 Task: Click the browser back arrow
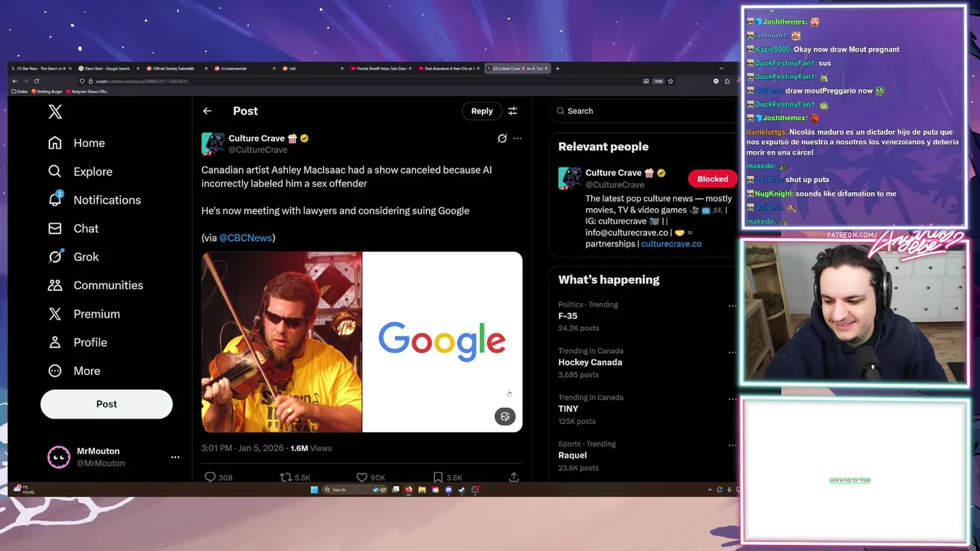coord(15,81)
